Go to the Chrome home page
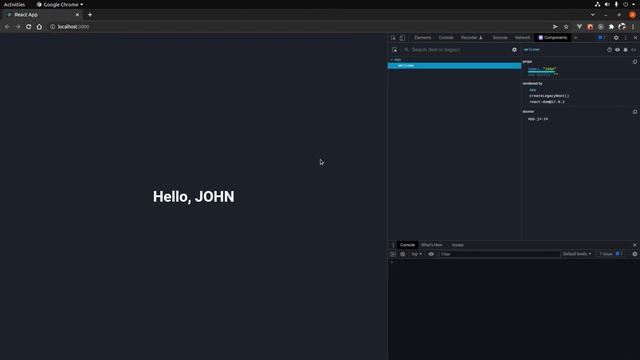The image size is (640, 360). [x=39, y=27]
